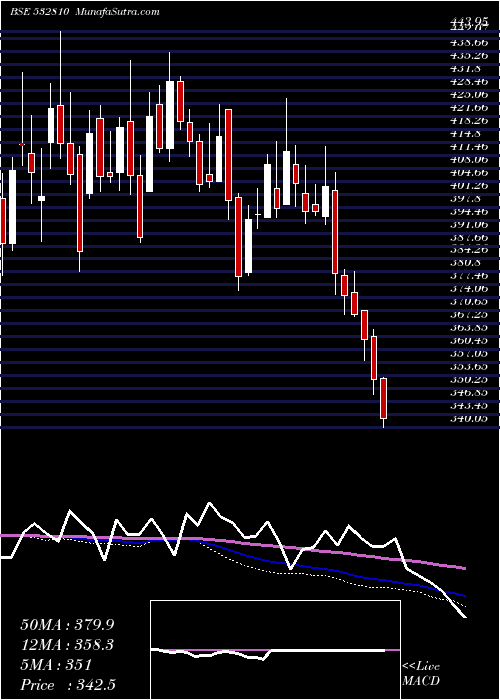The height and width of the screenshot is (700, 500).
Task: Click the 387.66 price axis label
Action: point(467,237)
